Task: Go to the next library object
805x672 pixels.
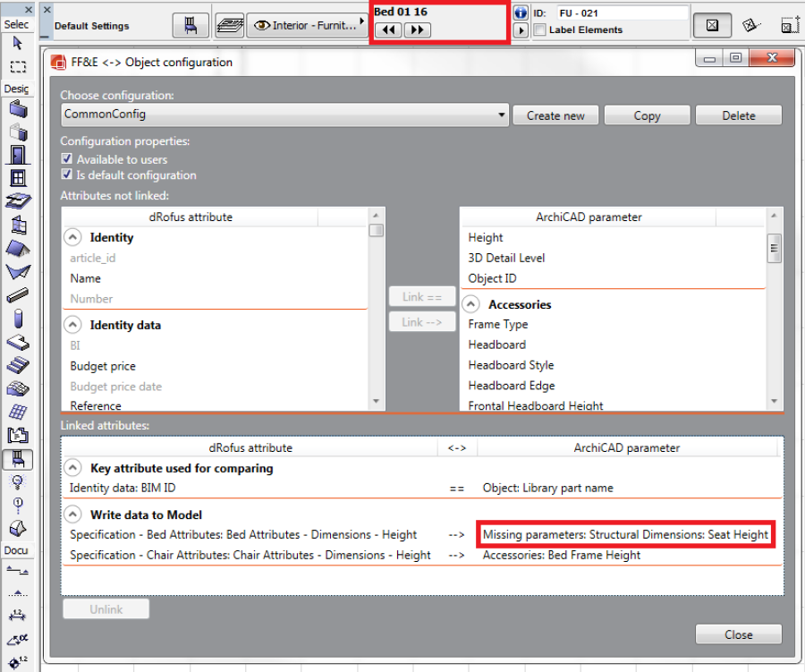Action: coord(416,30)
